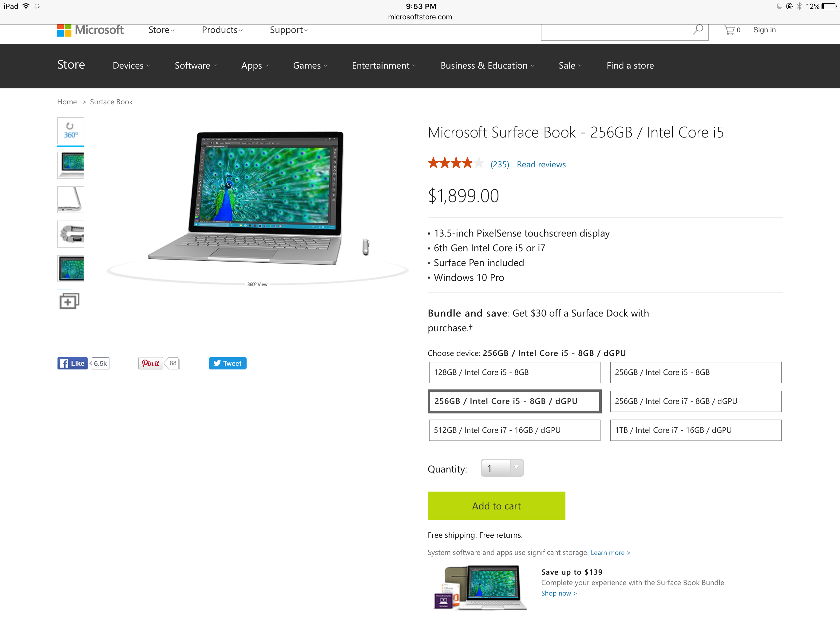Select 128GB / Intel Core i5 - 8GB option
This screenshot has height=630, width=840.
point(514,373)
